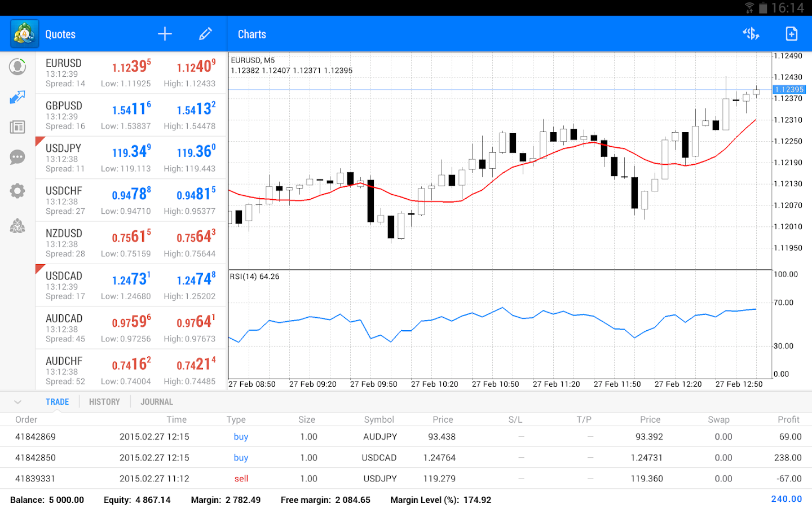Tap the Equity 4 867.14 readout
This screenshot has width=812, height=508.
pos(137,500)
